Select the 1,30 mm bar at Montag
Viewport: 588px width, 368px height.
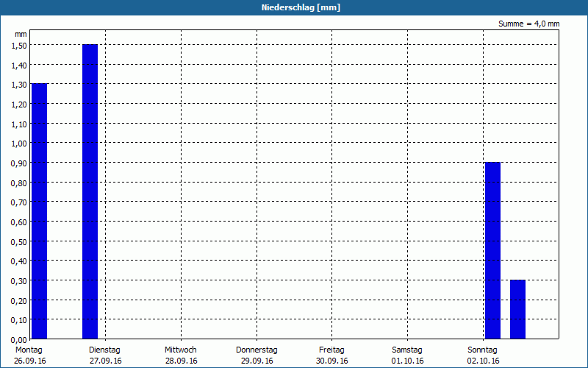click(x=40, y=211)
